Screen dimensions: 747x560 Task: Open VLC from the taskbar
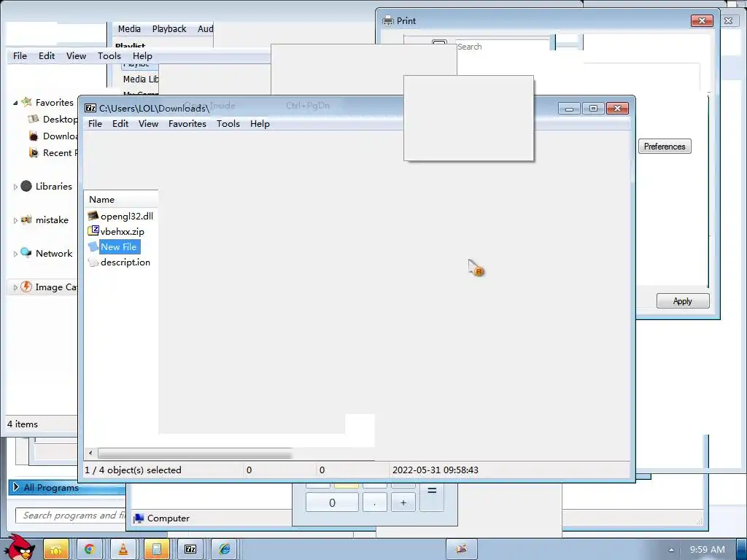coord(123,550)
